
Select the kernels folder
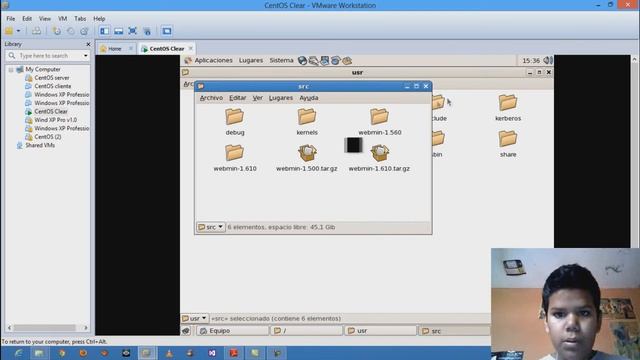(x=307, y=122)
